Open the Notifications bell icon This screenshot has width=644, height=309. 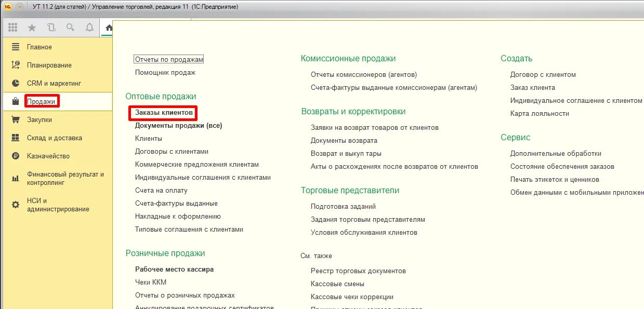click(89, 28)
